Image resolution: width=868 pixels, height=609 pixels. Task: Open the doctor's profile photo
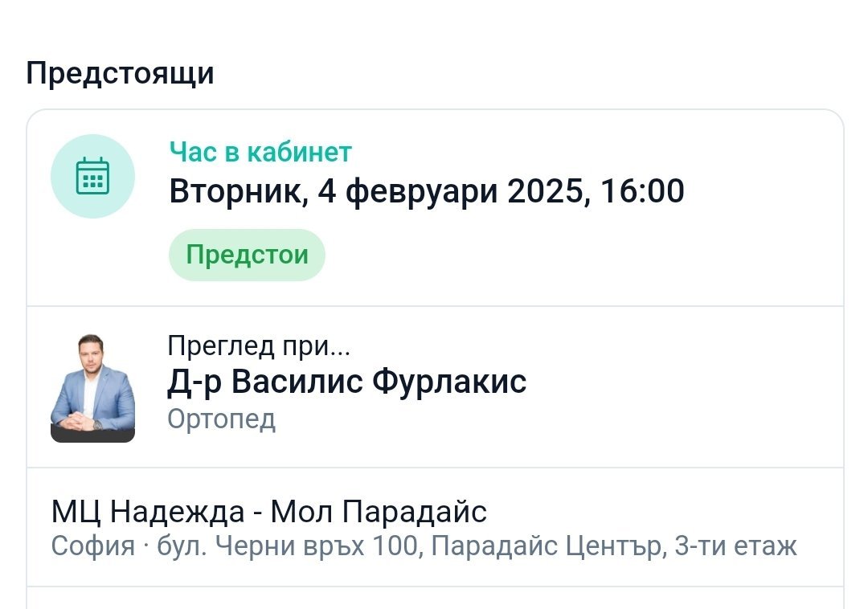[92, 388]
